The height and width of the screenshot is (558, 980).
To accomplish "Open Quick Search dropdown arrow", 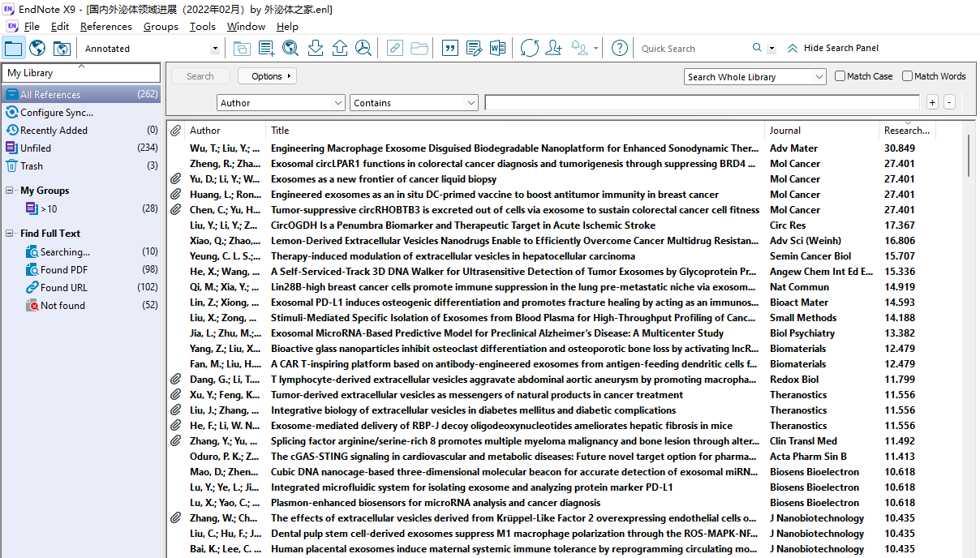I will pyautogui.click(x=772, y=49).
